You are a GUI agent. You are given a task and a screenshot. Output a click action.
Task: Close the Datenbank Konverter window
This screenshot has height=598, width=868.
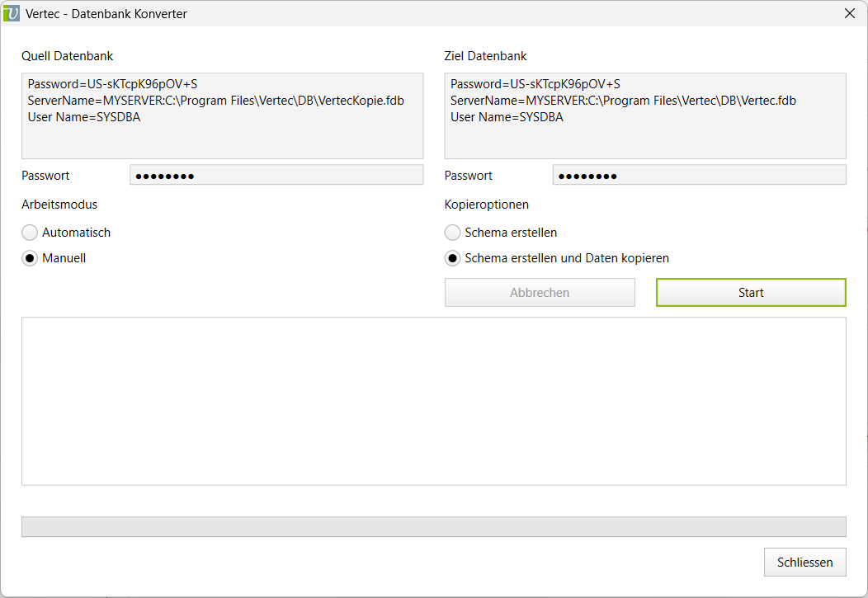849,13
